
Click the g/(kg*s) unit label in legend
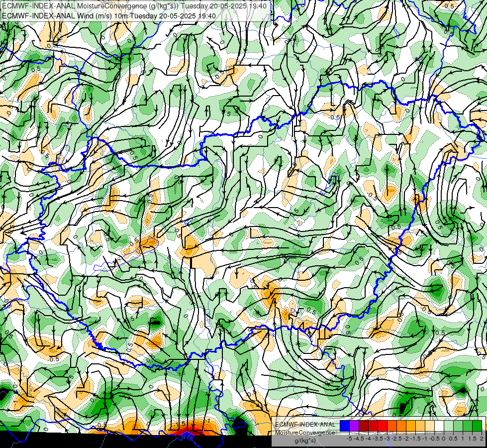tap(305, 440)
